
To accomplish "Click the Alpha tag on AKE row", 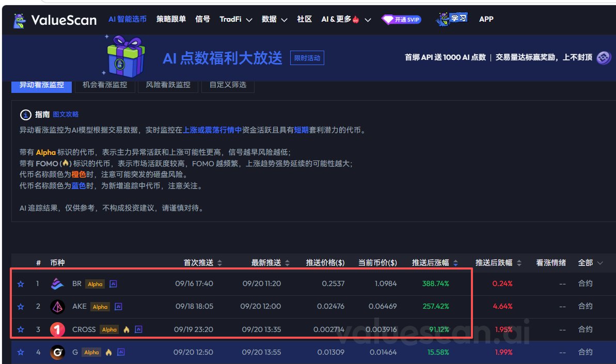I will pos(100,307).
